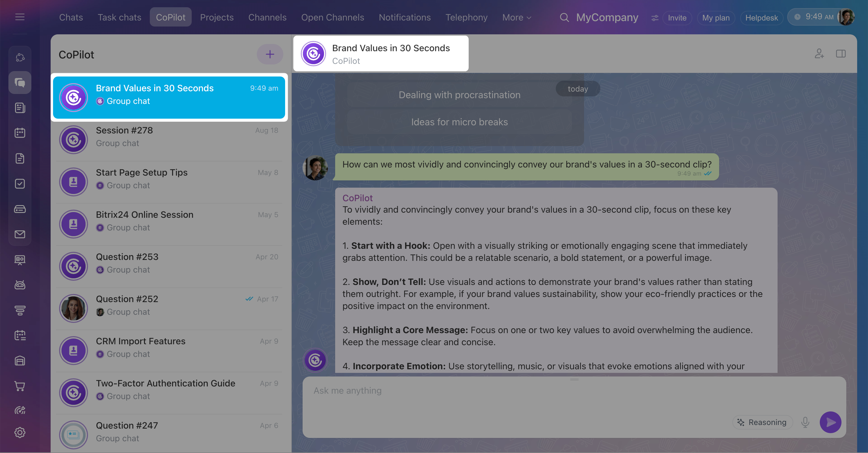This screenshot has width=868, height=453.
Task: Send the message with the arrow button
Action: pos(831,422)
